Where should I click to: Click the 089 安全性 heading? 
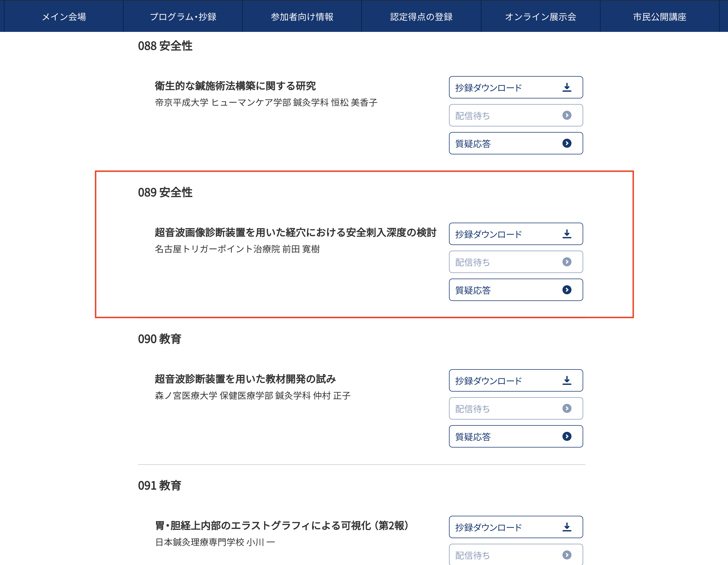[165, 192]
